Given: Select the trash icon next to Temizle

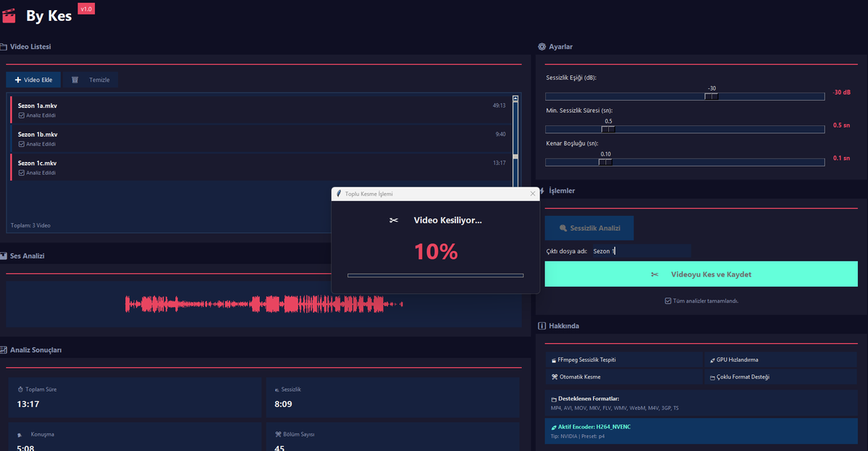Looking at the screenshot, I should click(x=75, y=80).
